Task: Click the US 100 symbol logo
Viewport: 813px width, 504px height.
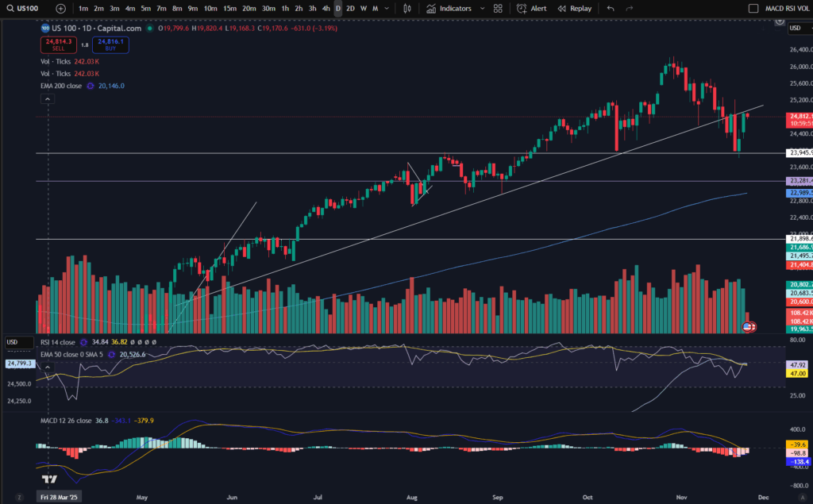Action: [x=45, y=28]
